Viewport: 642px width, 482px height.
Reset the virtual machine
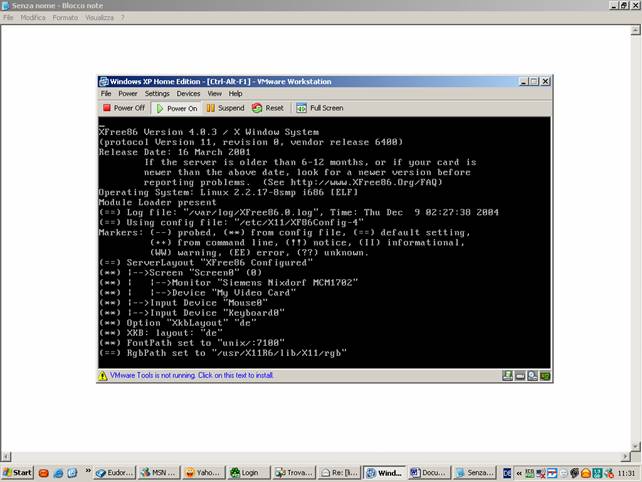tap(267, 108)
